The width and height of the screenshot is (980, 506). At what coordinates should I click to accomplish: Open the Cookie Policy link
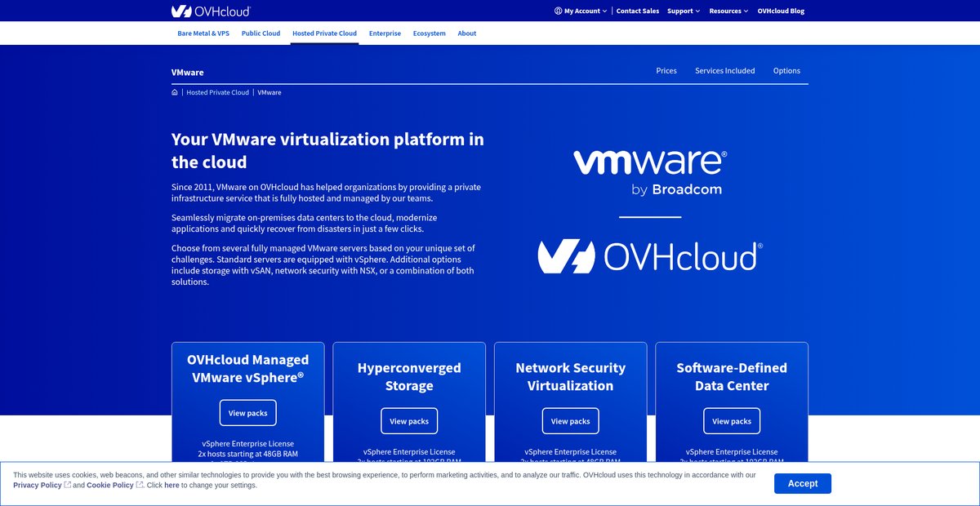tap(110, 485)
